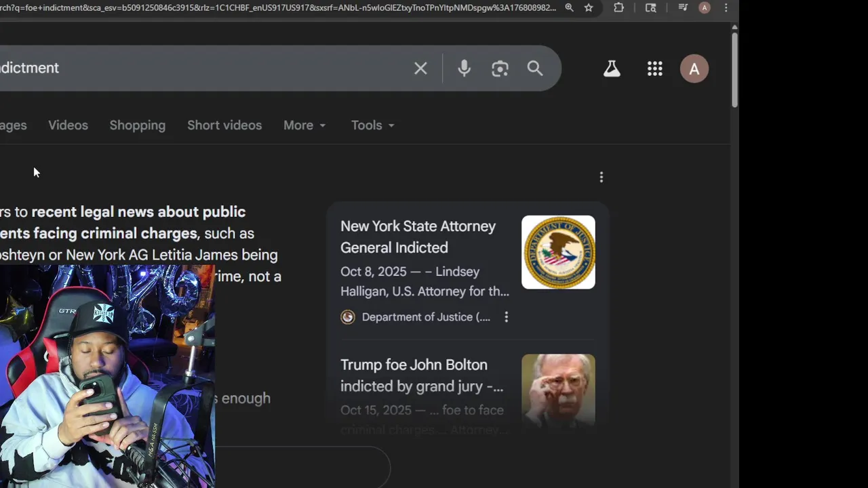This screenshot has height=488, width=868.
Task: Open the Google apps grid icon
Action: point(654,68)
